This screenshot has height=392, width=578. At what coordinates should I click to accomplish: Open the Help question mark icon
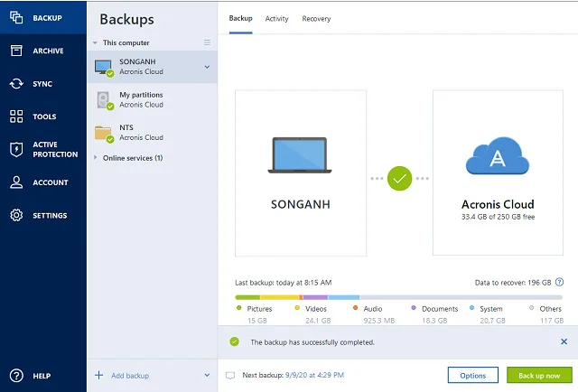(x=16, y=376)
